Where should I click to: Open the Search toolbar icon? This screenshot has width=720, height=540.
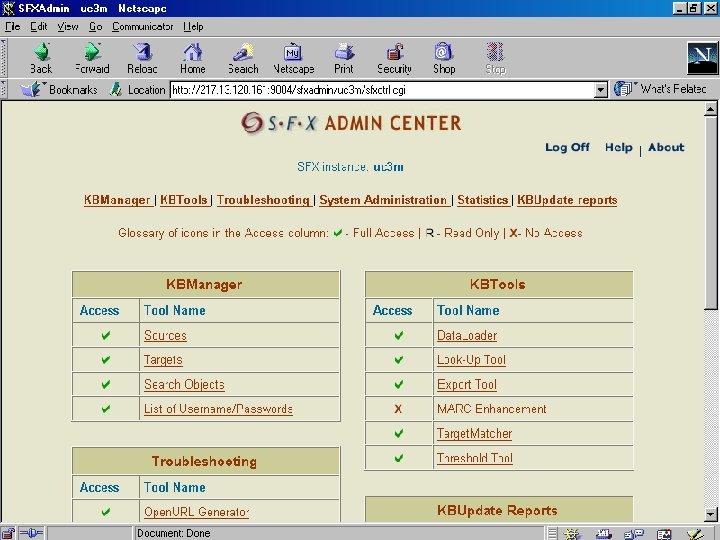pos(243,52)
